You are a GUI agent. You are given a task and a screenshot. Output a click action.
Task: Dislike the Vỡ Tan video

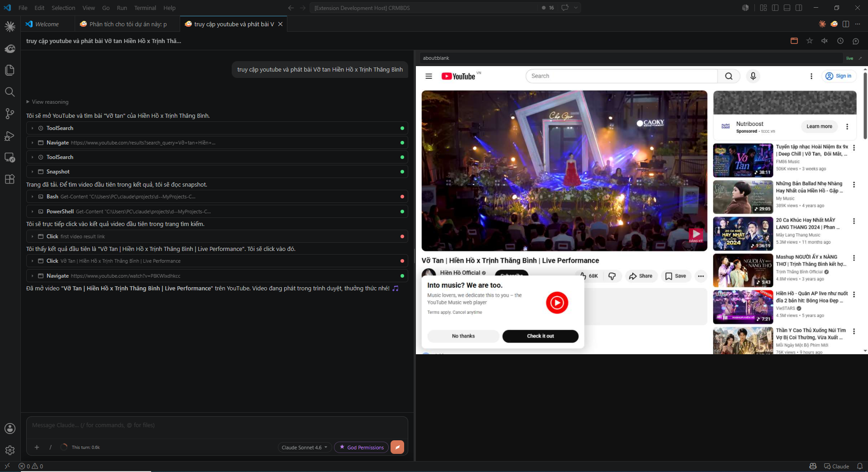point(612,276)
